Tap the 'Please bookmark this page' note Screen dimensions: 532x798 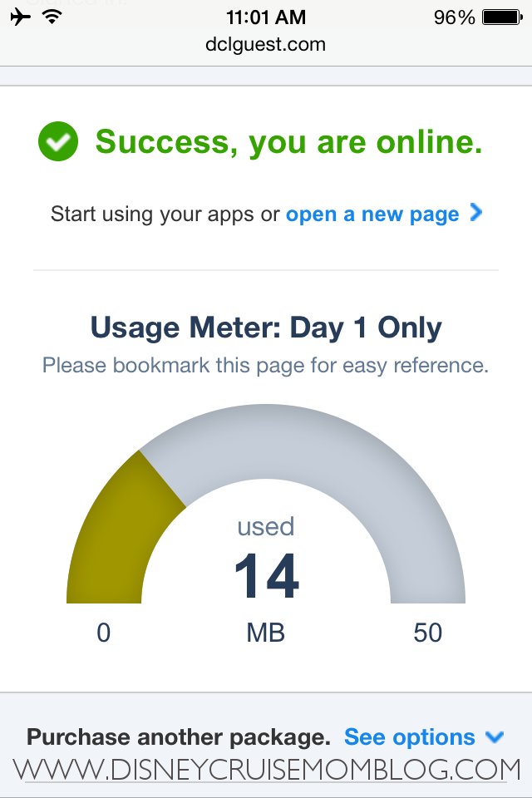pyautogui.click(x=265, y=366)
